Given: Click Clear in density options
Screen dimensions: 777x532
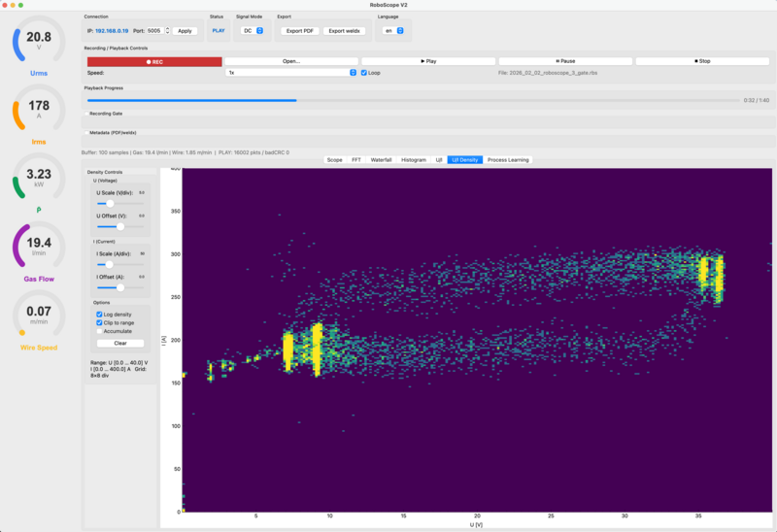Looking at the screenshot, I should pos(120,343).
